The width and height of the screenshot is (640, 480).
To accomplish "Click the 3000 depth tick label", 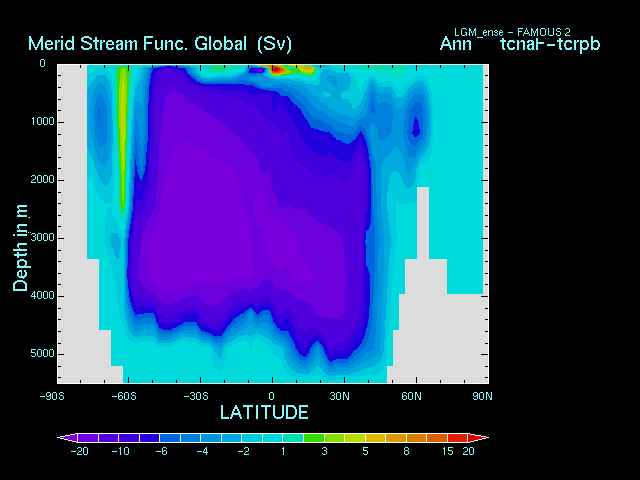I will (42, 238).
